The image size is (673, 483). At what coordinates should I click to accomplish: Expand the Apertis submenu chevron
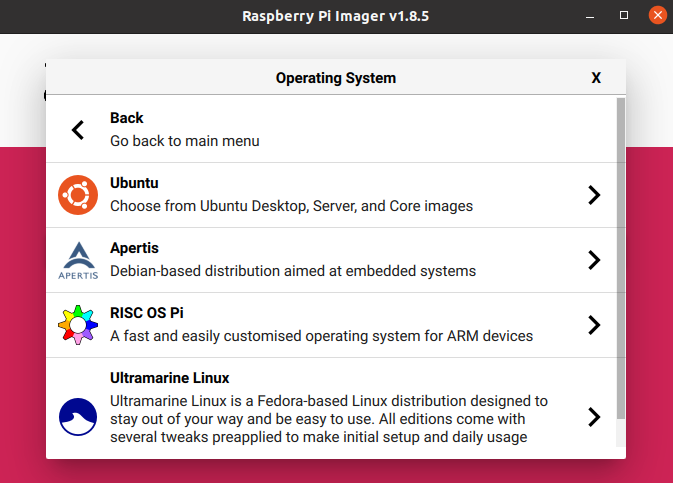(x=594, y=260)
